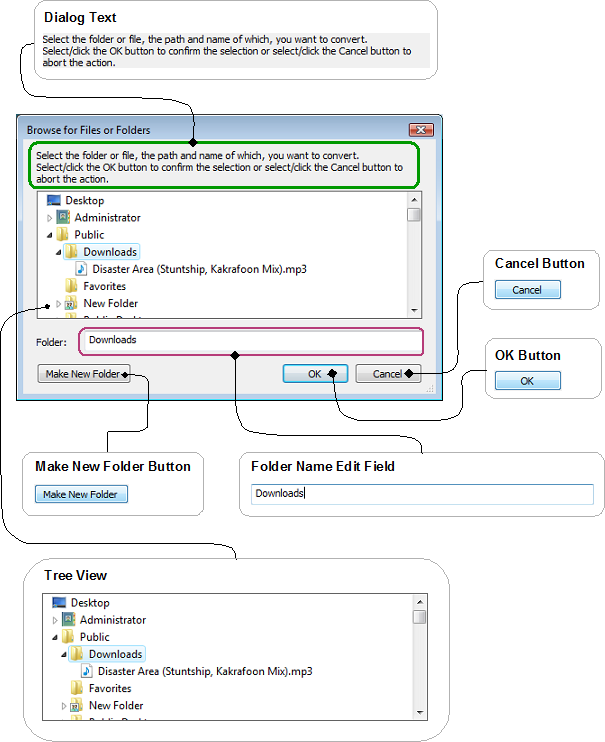Click the Favorites folder icon in the dialog tree
The image size is (605, 742).
[x=71, y=286]
